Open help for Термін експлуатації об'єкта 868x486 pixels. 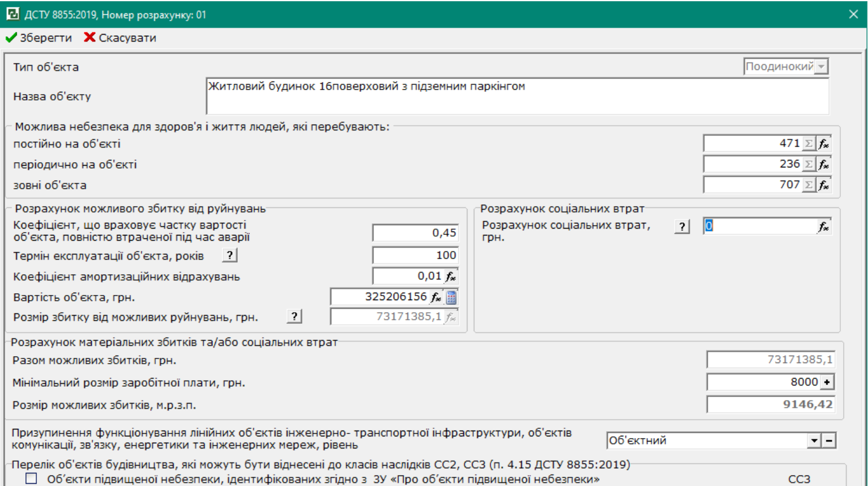(230, 255)
